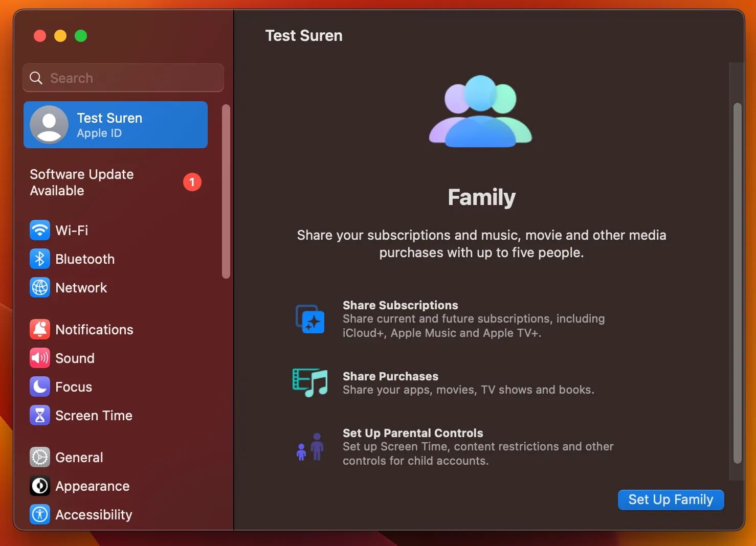Screen dimensions: 756x546
Task: Open Sound settings via speaker icon
Action: point(40,358)
